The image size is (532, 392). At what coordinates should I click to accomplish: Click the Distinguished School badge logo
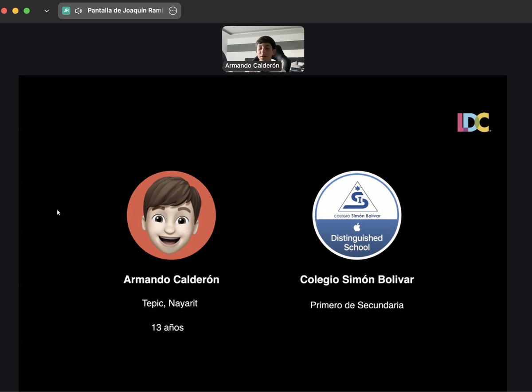[x=357, y=215]
